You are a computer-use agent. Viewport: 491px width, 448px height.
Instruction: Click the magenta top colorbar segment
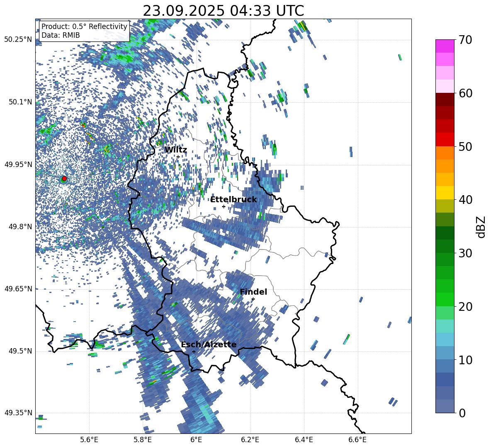point(445,46)
